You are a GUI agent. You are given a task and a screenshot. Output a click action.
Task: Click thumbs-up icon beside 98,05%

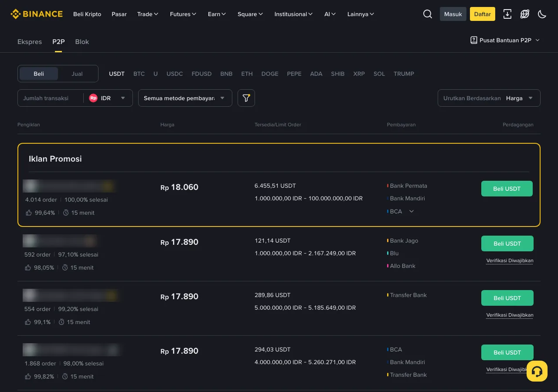point(28,267)
